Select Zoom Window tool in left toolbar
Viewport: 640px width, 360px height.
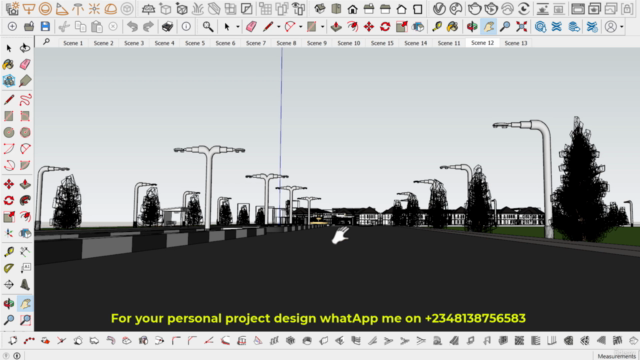pos(25,320)
